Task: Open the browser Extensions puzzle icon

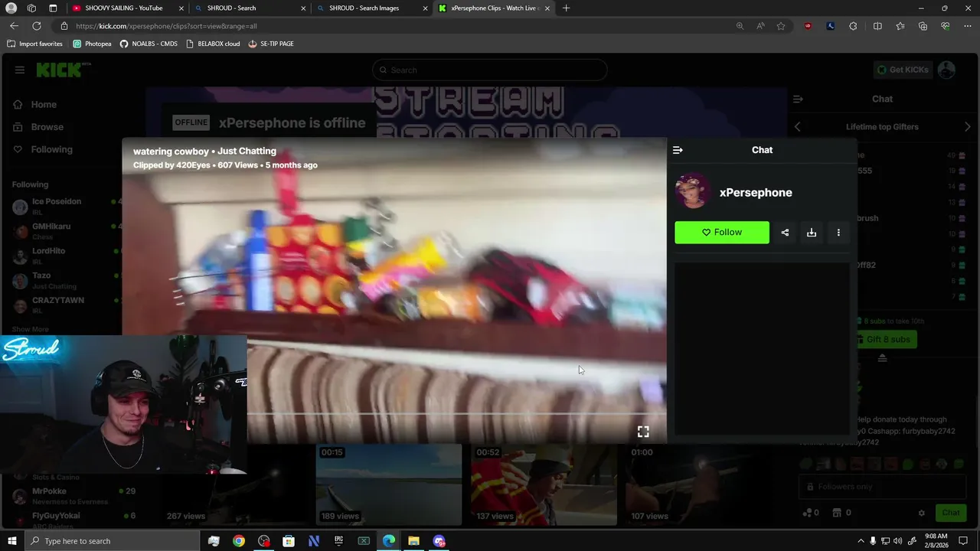Action: coord(853,26)
